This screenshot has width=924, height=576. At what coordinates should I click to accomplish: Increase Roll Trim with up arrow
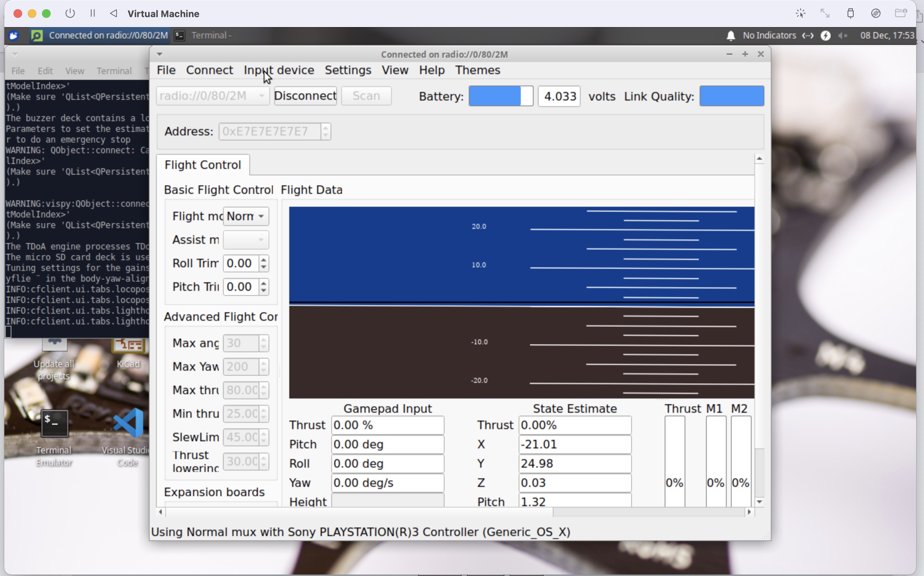[264, 259]
